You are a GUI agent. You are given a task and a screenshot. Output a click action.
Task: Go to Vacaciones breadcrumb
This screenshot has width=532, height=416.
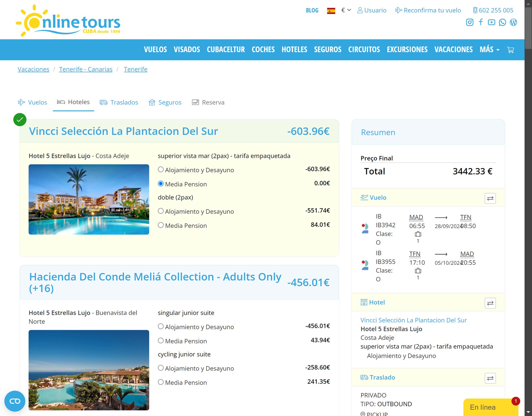click(x=34, y=69)
